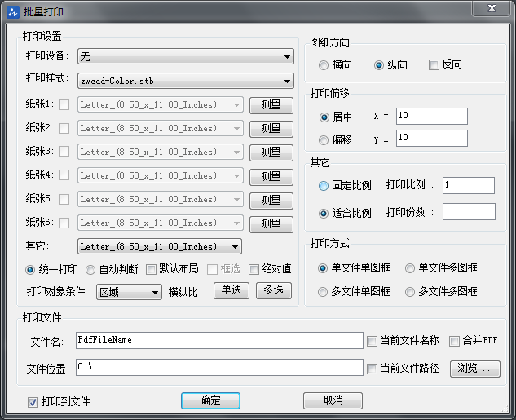Open the 打印设备 dropdown list
The width and height of the screenshot is (516, 420).
185,56
